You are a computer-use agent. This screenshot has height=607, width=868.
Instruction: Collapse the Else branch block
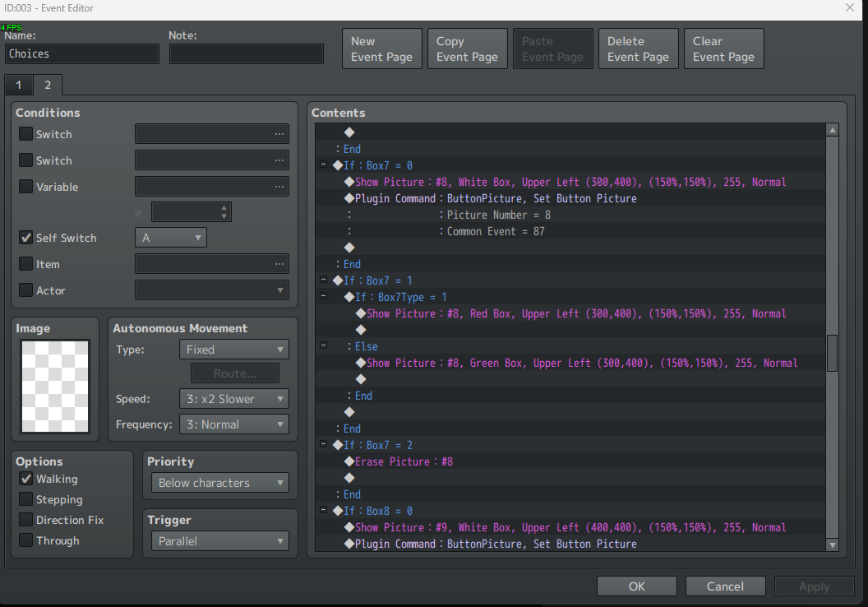[x=323, y=345]
